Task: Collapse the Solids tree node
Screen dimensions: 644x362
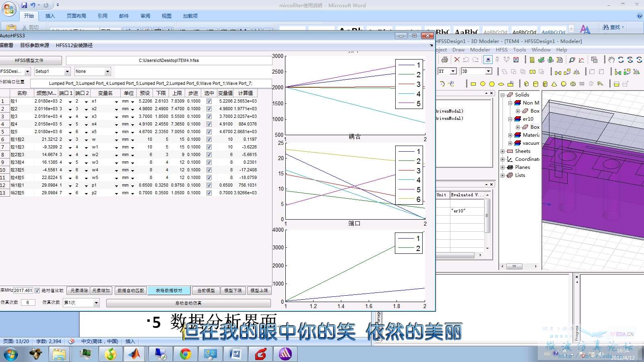Action: 503,95
